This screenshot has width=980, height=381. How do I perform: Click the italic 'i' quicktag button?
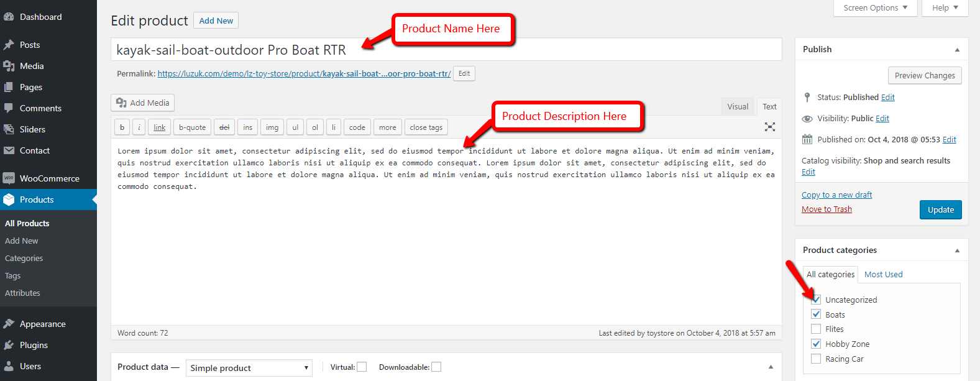139,127
